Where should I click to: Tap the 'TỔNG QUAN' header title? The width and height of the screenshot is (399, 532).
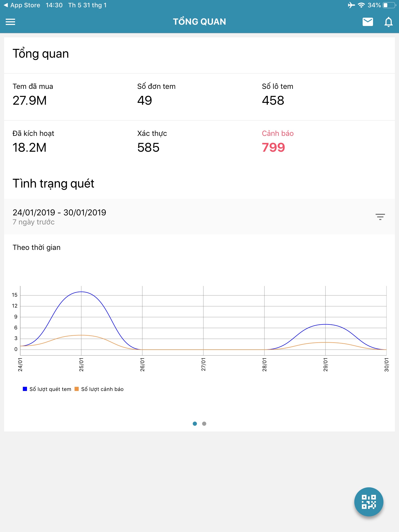point(199,22)
